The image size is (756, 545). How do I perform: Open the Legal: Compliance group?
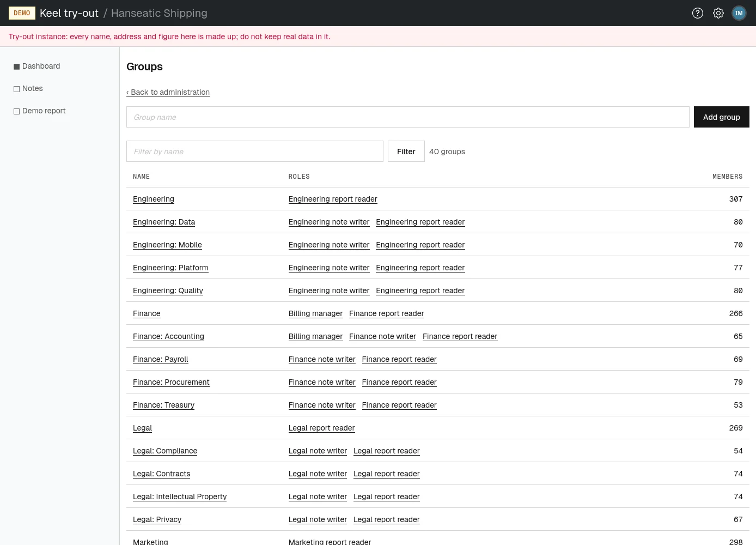pos(165,451)
